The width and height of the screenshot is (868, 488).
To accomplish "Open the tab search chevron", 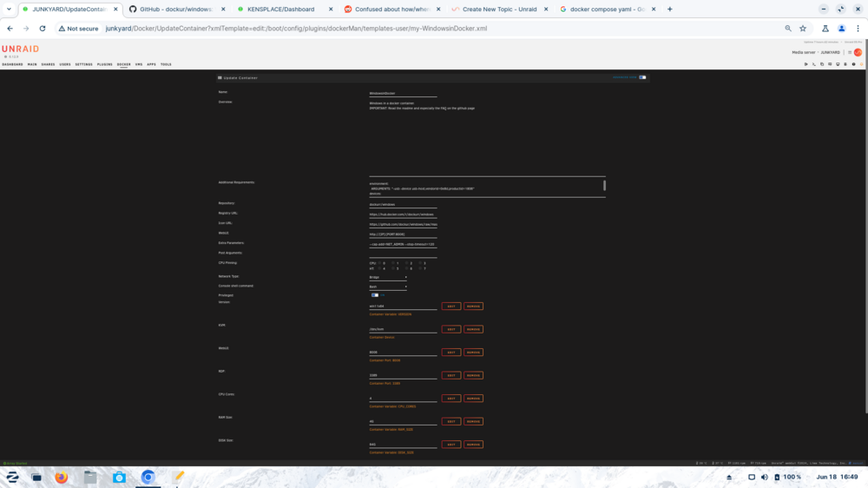I will click(x=9, y=9).
